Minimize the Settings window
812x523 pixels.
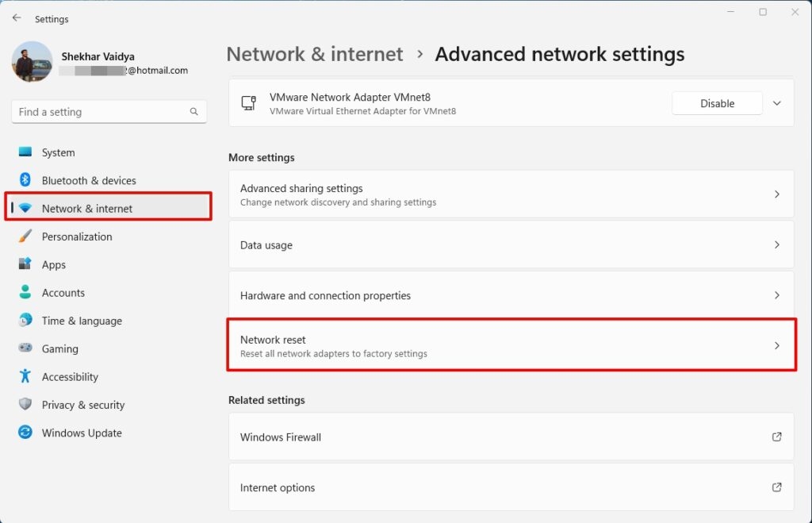pos(730,12)
